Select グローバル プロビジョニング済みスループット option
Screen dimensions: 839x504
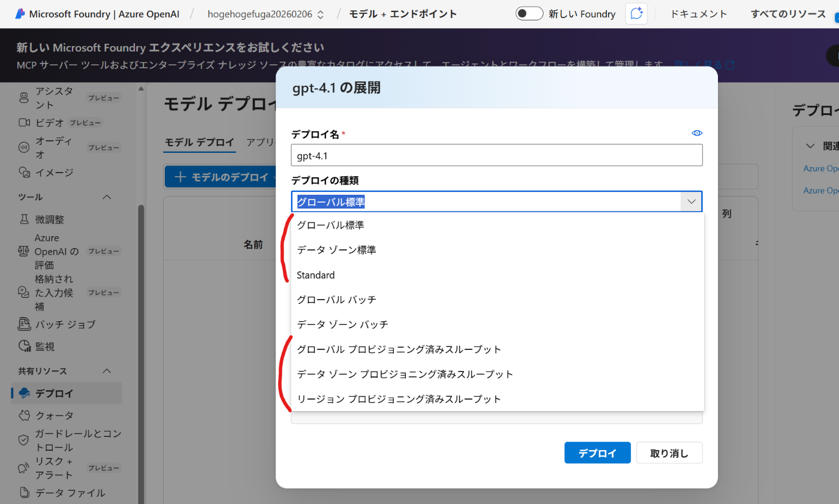pyautogui.click(x=497, y=349)
